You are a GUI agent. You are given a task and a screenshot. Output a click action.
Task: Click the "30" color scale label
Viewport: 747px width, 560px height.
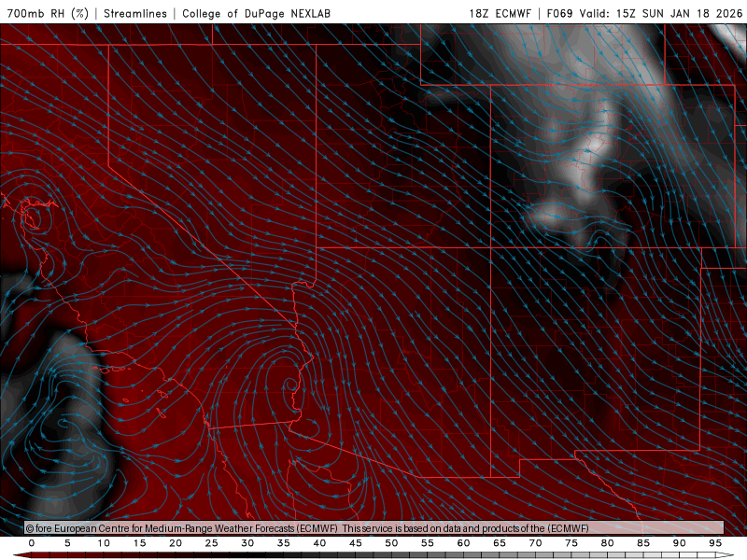point(247,543)
